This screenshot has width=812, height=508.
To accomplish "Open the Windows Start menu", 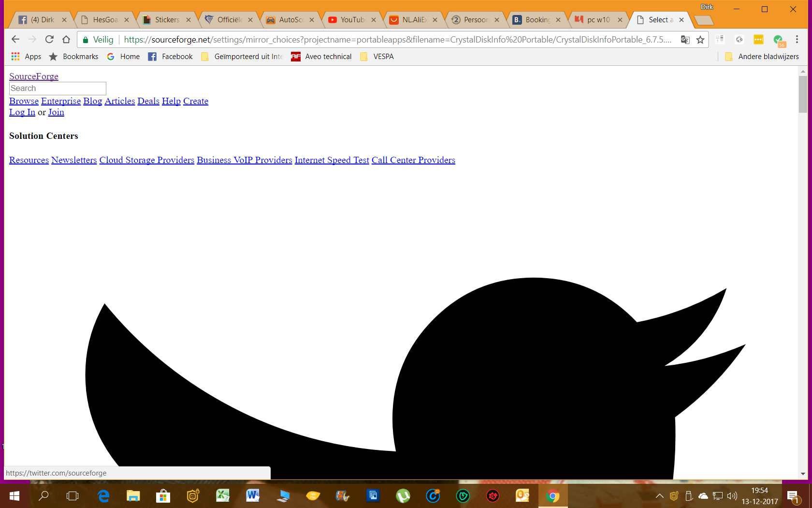I will point(14,496).
